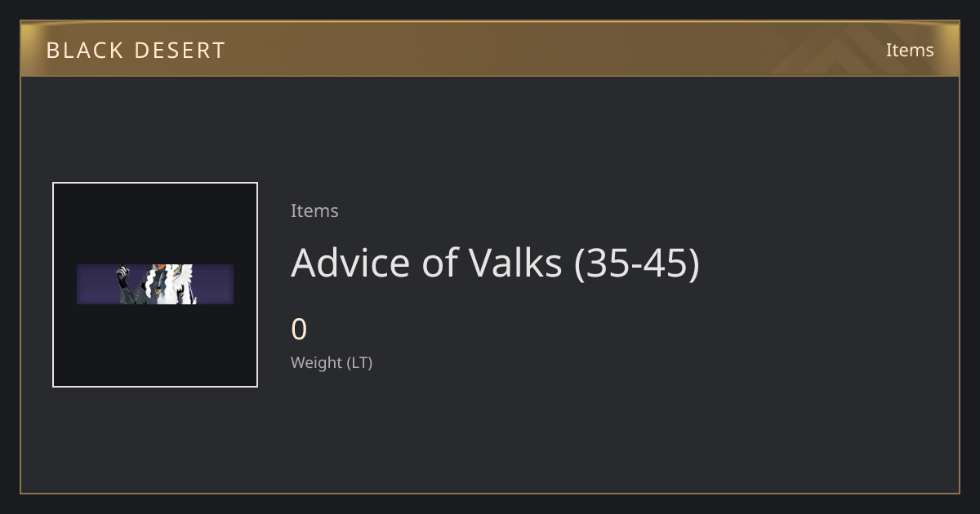The height and width of the screenshot is (514, 980).
Task: Select the Advice of Valks item thumbnail
Action: (x=155, y=285)
